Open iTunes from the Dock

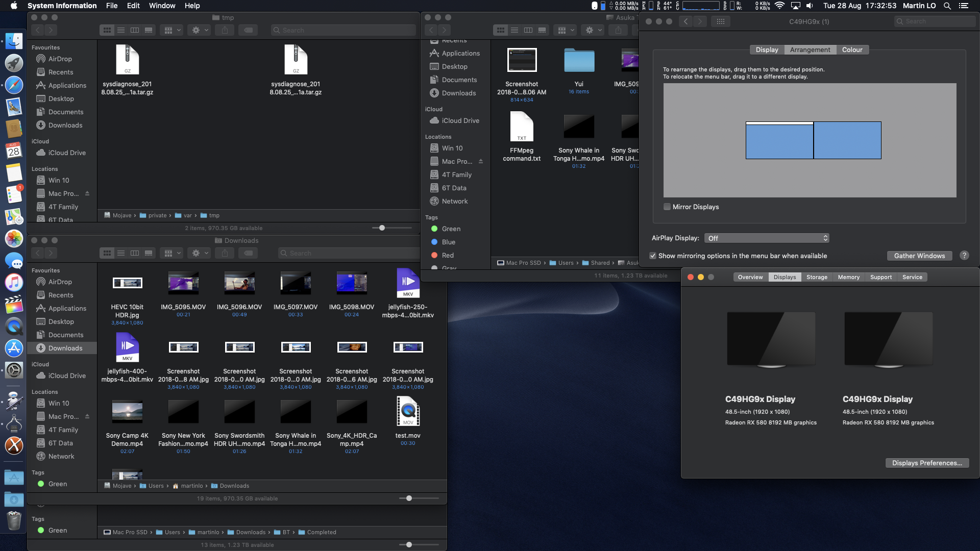(x=14, y=282)
